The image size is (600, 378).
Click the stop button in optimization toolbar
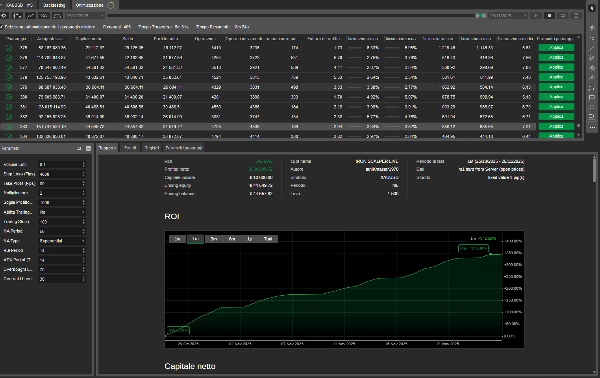(x=549, y=16)
